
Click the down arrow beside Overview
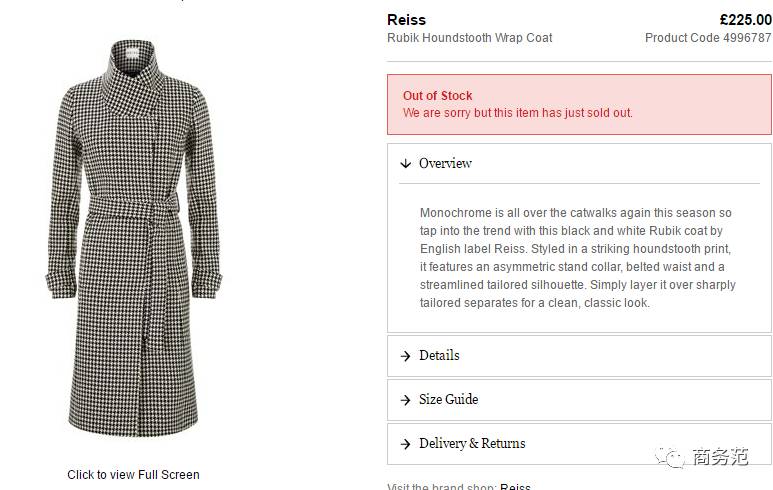tap(405, 163)
